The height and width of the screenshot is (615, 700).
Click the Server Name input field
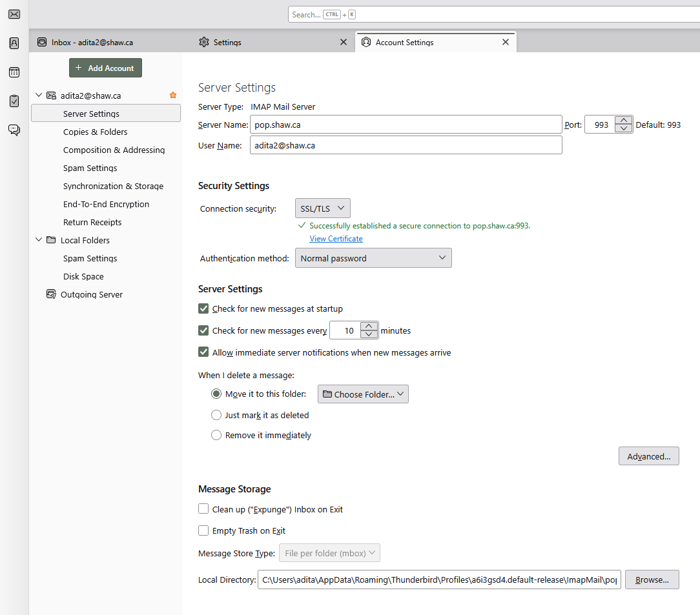coord(406,125)
